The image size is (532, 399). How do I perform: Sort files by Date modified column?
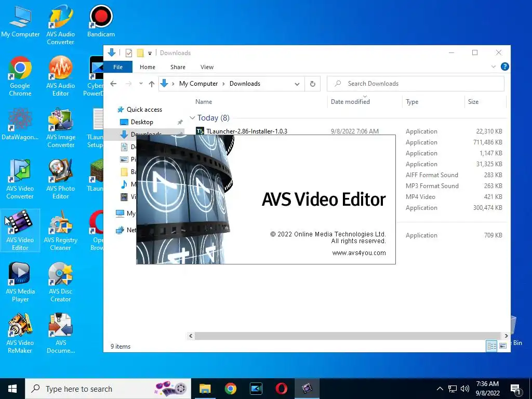[x=350, y=102]
